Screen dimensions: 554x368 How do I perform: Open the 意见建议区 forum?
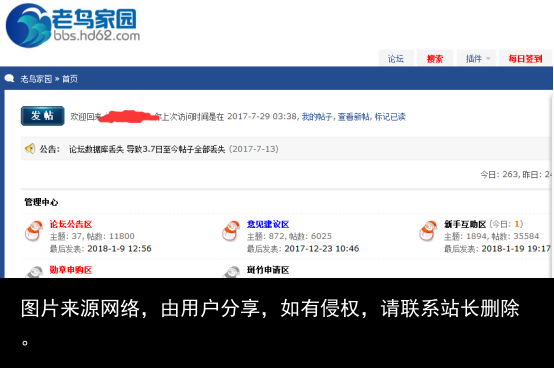pyautogui.click(x=268, y=224)
